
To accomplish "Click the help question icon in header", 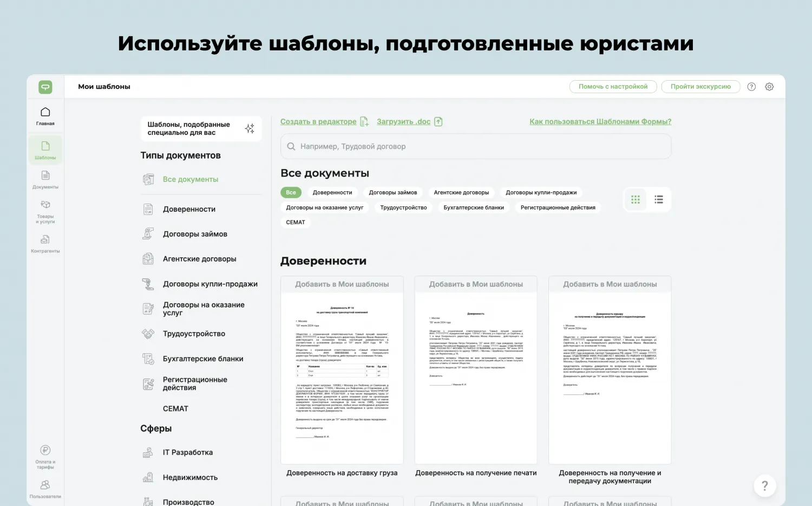I will point(751,87).
